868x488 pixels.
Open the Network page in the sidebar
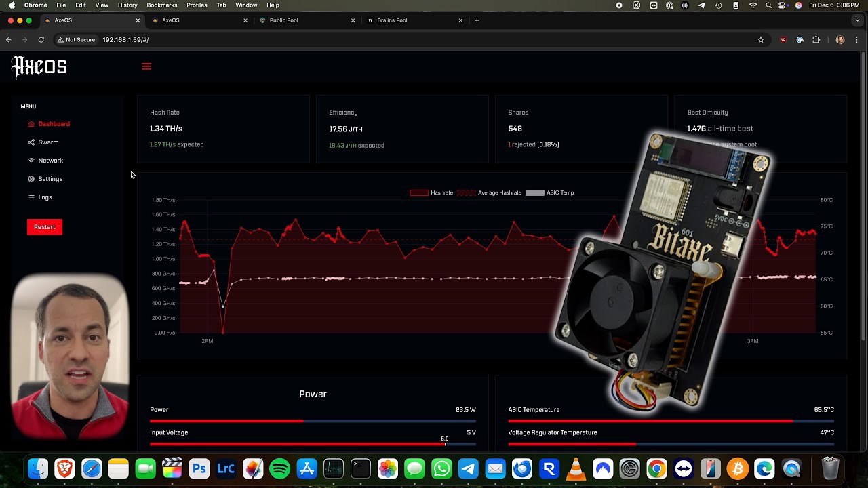coord(45,161)
